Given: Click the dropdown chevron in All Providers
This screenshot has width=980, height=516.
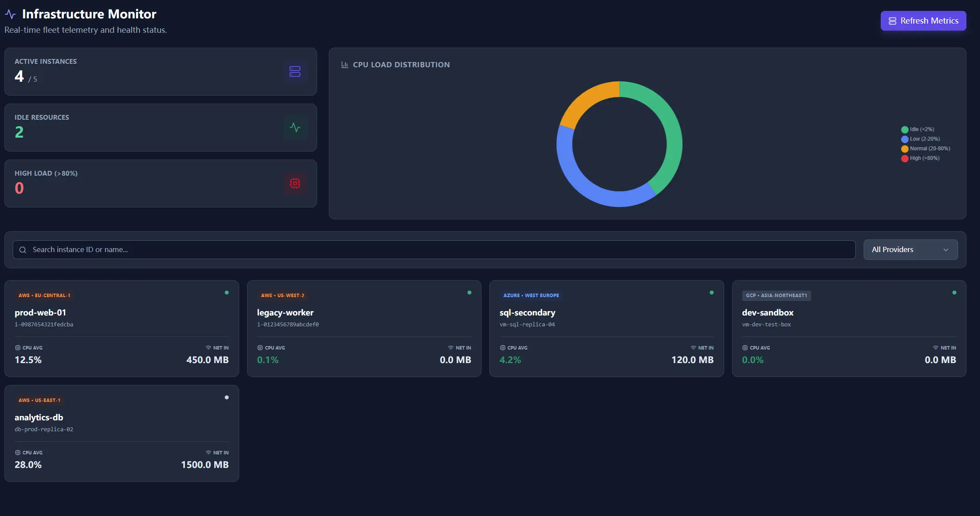Looking at the screenshot, I should click(x=945, y=250).
